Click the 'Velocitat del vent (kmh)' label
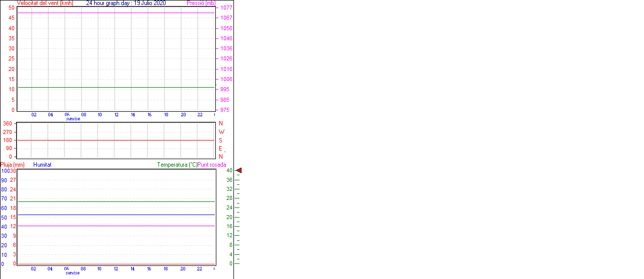 pyautogui.click(x=45, y=3)
